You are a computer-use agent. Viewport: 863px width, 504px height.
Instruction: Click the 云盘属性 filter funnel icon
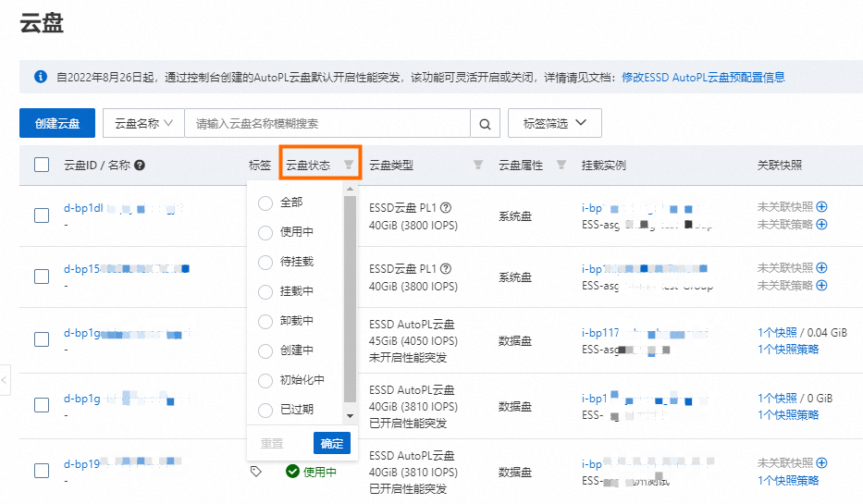pos(561,166)
